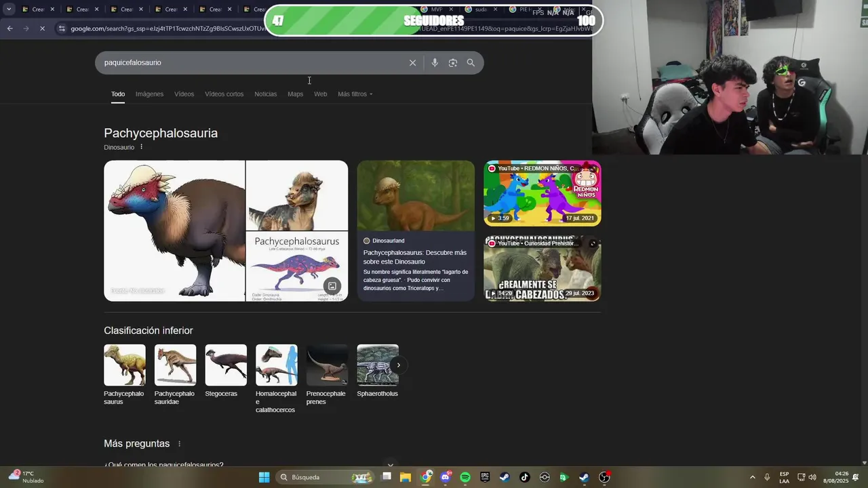Open more options for Pachycephalosauria panel

(x=142, y=147)
